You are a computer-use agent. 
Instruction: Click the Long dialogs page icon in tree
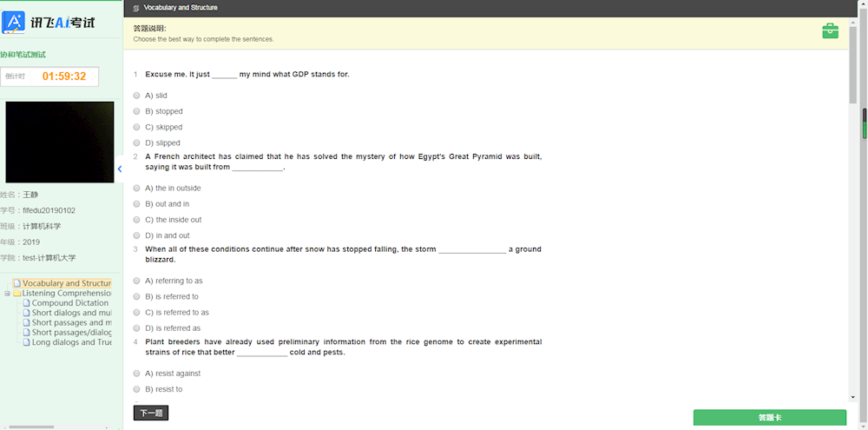[26, 342]
